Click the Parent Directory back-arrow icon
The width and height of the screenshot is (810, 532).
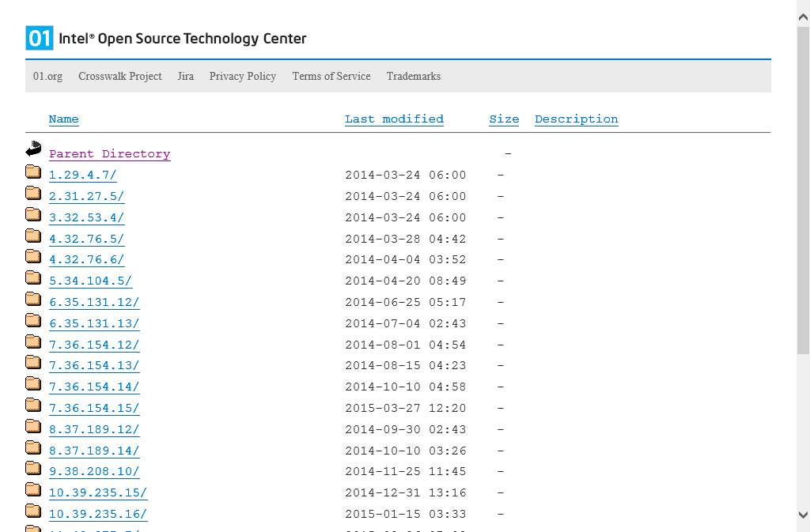point(33,149)
